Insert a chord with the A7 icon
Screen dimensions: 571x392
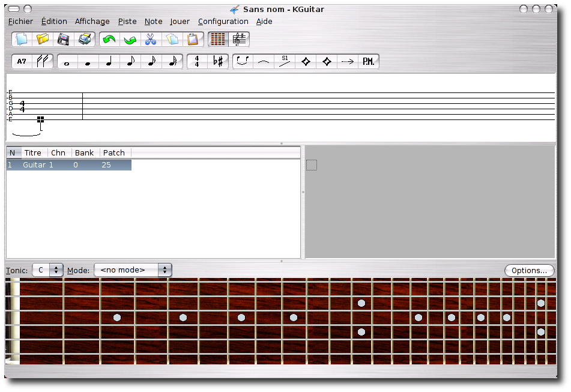(22, 62)
